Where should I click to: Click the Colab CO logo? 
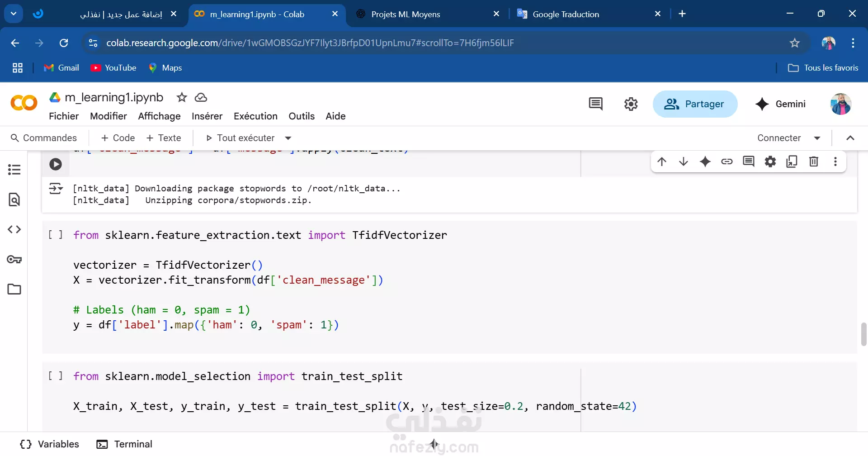coord(24,103)
